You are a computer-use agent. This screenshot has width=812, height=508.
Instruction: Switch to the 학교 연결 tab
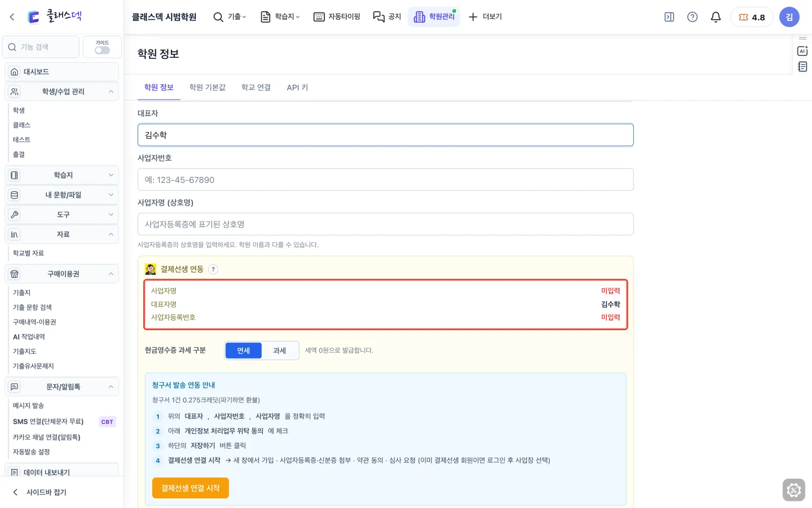tap(256, 87)
